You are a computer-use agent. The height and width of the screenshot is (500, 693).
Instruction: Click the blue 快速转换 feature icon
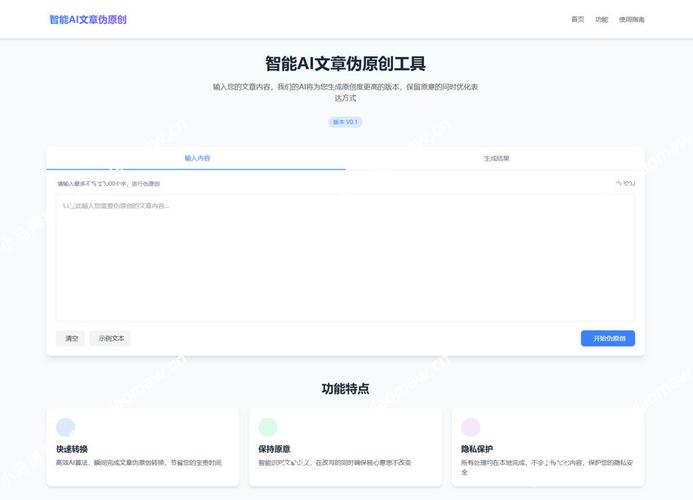(x=65, y=427)
